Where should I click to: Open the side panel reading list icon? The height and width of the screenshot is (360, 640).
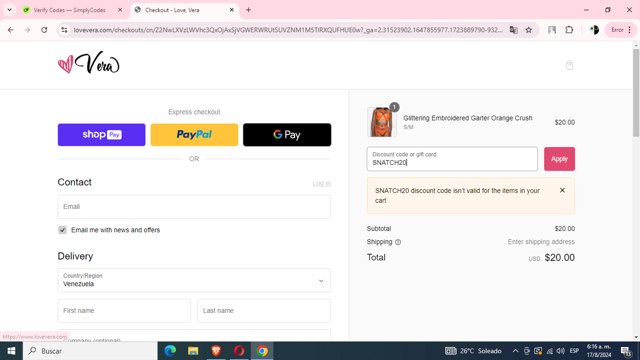[x=552, y=30]
